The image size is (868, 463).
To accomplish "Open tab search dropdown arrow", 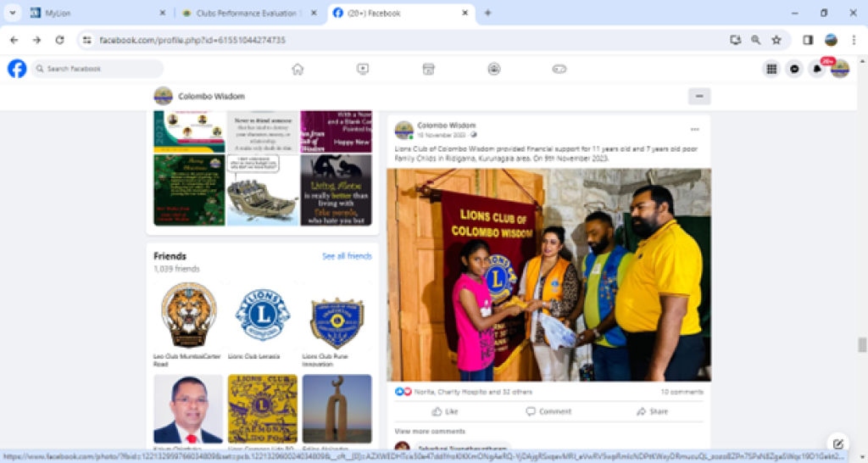I will click(x=13, y=13).
